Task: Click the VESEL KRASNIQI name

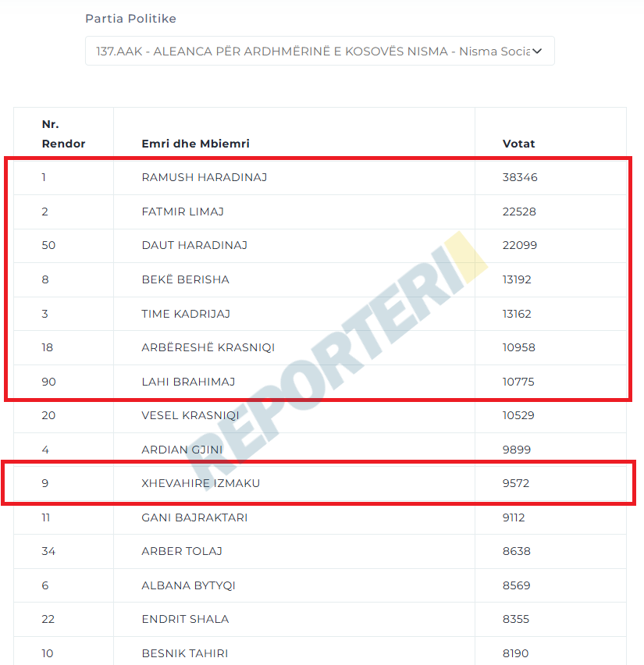Action: [x=190, y=415]
